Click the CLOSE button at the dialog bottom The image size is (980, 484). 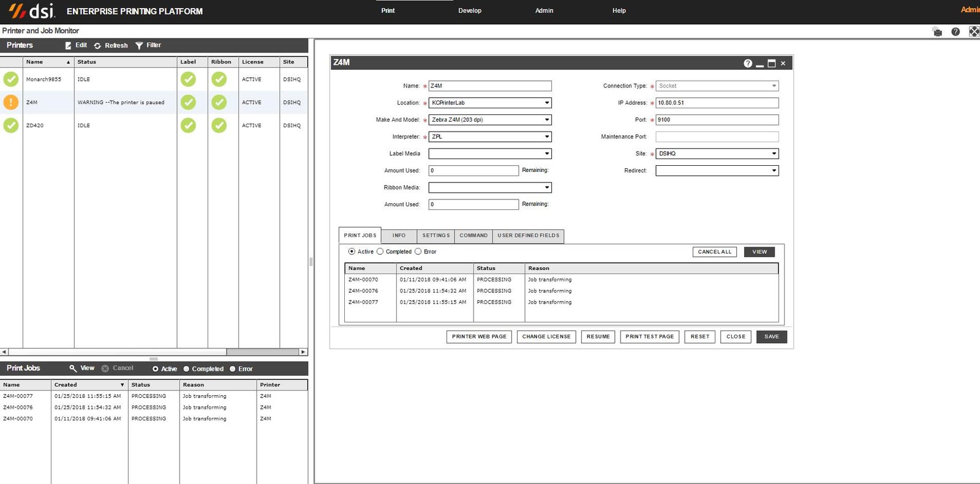(736, 337)
